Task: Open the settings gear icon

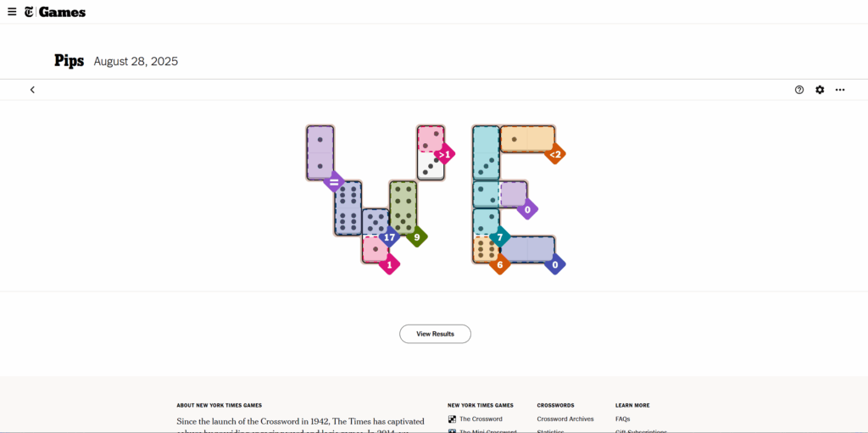Action: [x=820, y=90]
